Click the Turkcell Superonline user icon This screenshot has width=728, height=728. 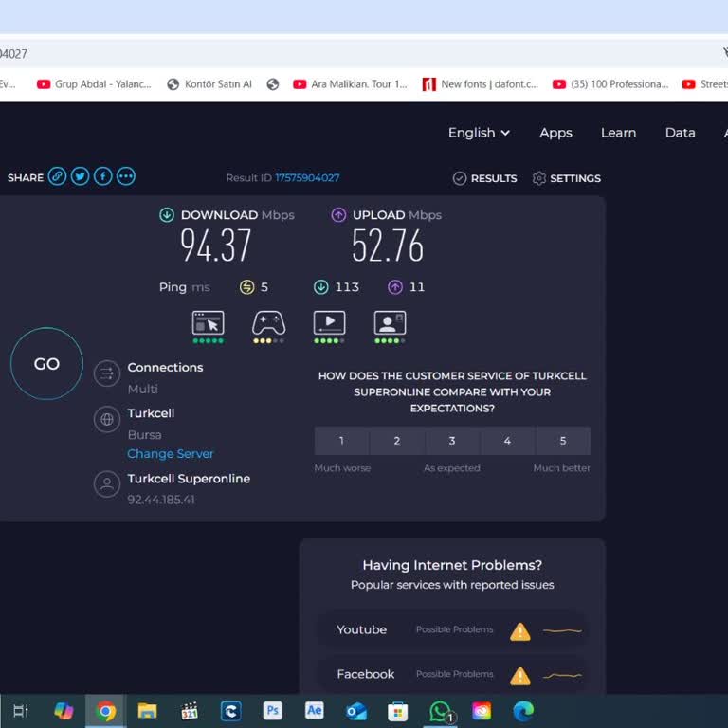[107, 484]
